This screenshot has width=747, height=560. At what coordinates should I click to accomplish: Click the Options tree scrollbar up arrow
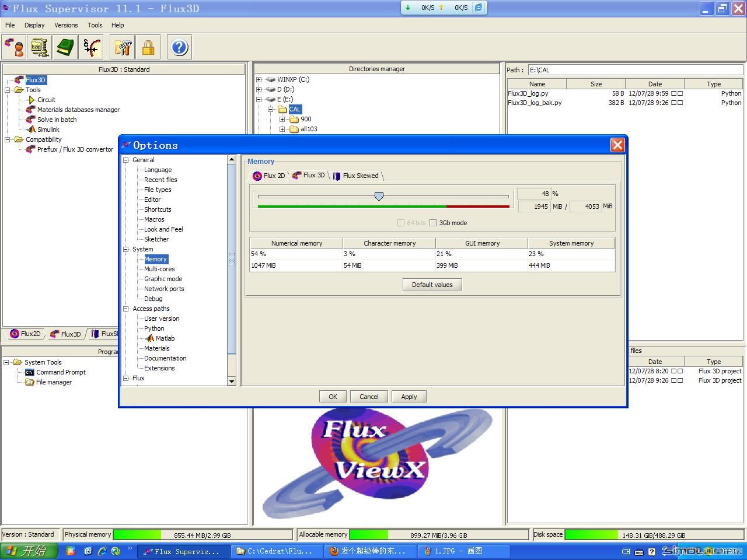pos(232,159)
